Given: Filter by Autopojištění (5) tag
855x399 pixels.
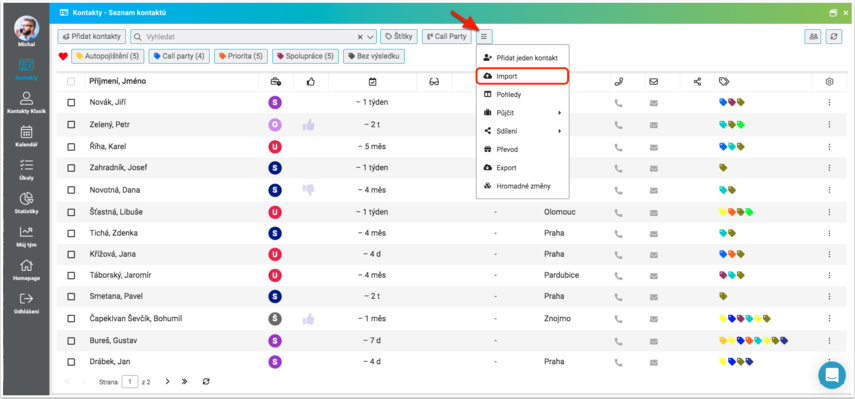Looking at the screenshot, I should [107, 56].
